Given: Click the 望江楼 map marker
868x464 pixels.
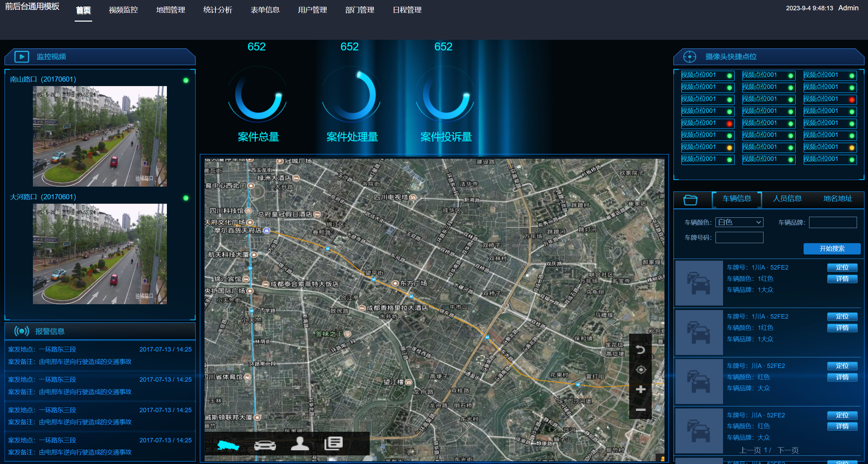Looking at the screenshot, I should point(408,382).
